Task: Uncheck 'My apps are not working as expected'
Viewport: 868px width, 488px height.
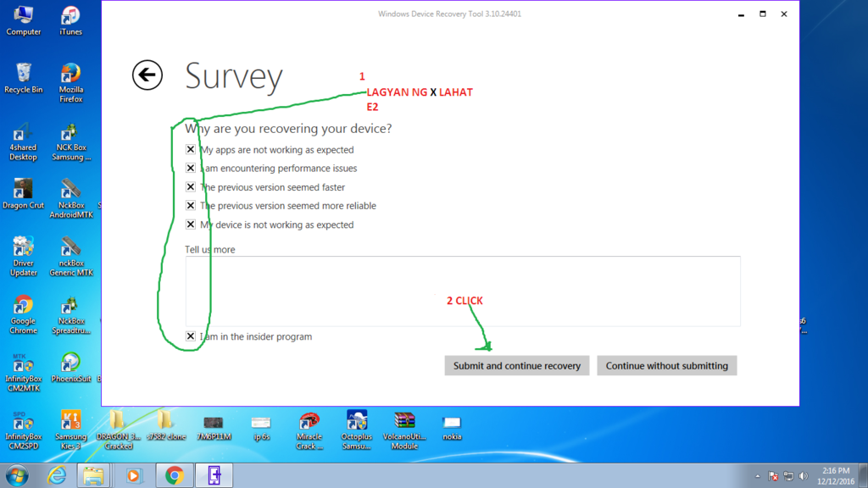Action: (x=191, y=150)
